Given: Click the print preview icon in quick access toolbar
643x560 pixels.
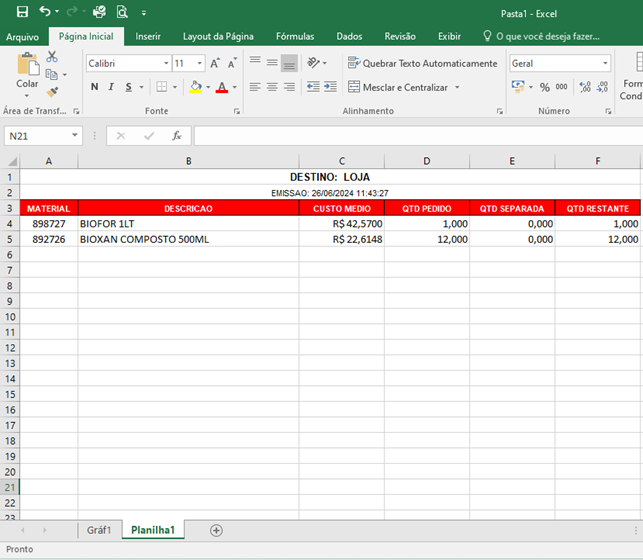Looking at the screenshot, I should tap(122, 12).
